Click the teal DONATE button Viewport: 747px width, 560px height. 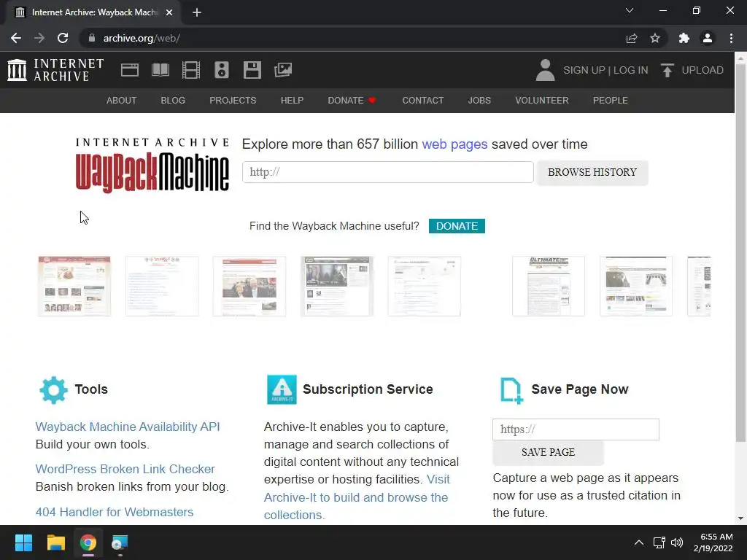point(457,226)
